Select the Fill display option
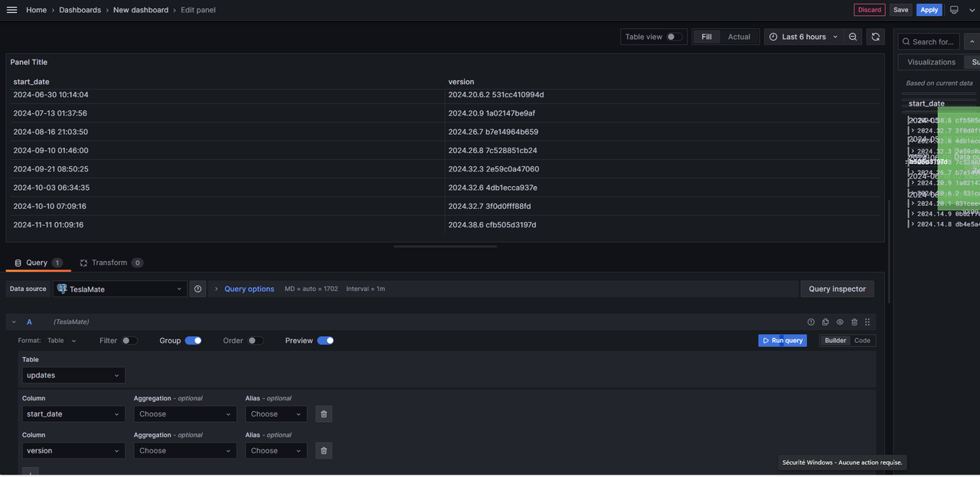Image resolution: width=980 pixels, height=477 pixels. tap(707, 37)
